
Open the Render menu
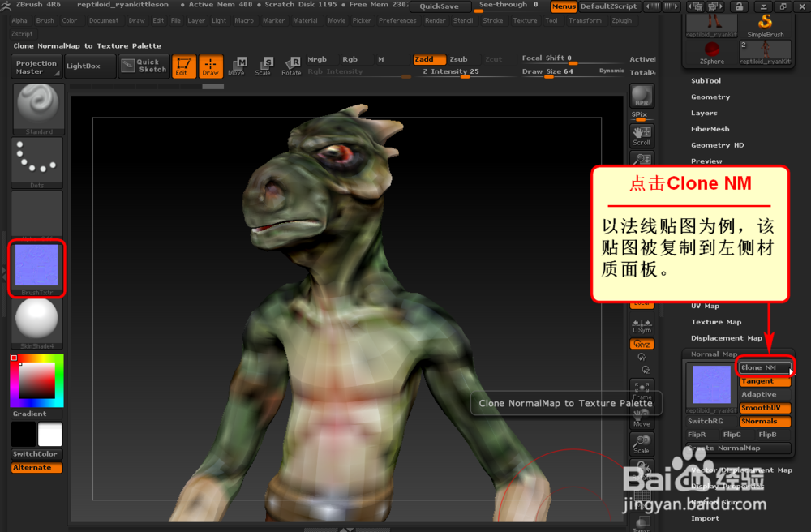click(435, 21)
